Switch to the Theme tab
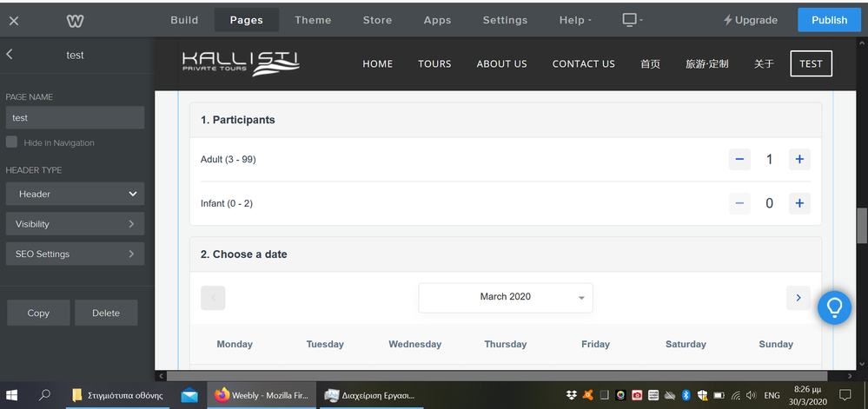 pos(313,20)
